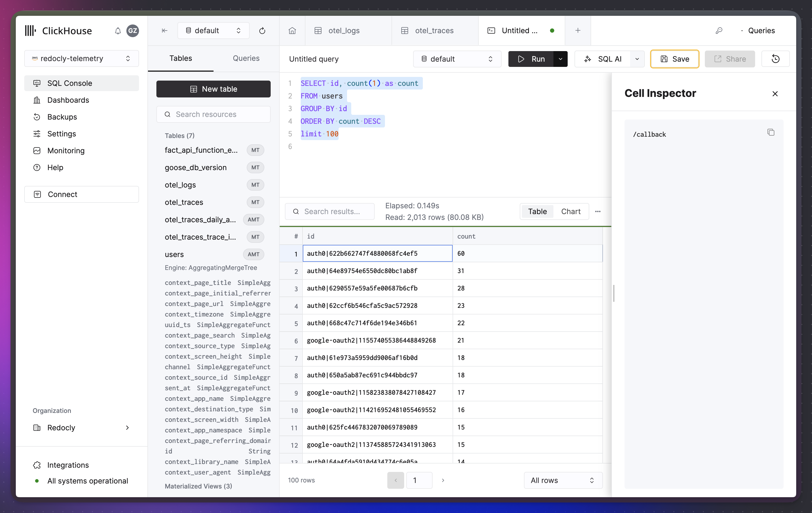The image size is (812, 513).
Task: Click the Untitled query title
Action: 314,59
